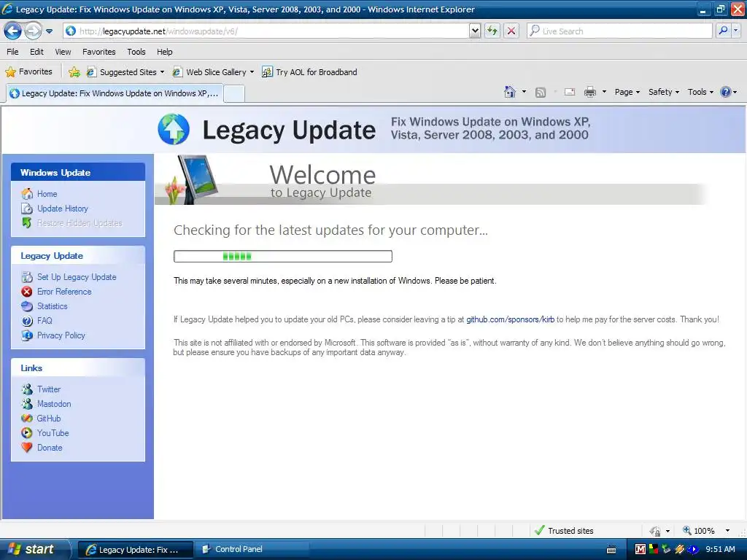The width and height of the screenshot is (747, 560).
Task: Open the Tools command bar menu
Action: (x=700, y=92)
